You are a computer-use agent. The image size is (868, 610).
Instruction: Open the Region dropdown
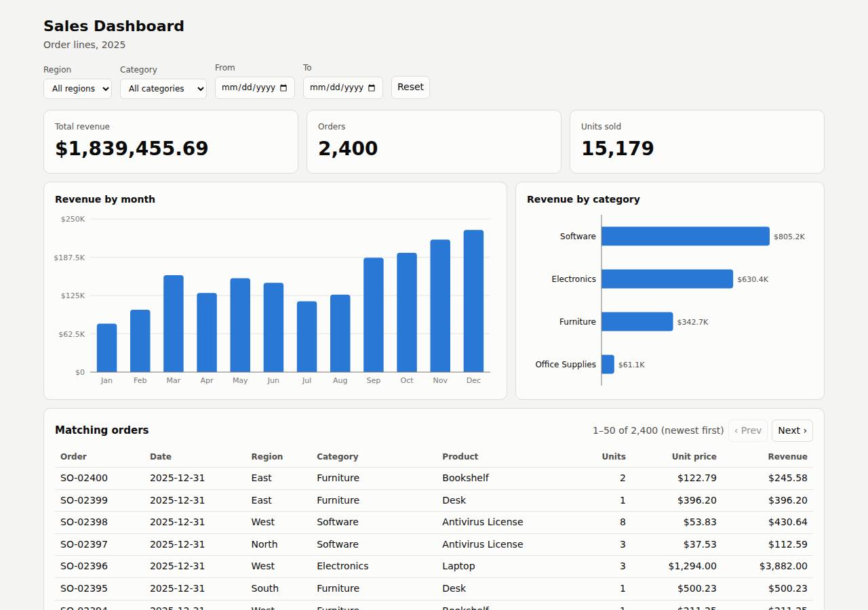point(77,89)
